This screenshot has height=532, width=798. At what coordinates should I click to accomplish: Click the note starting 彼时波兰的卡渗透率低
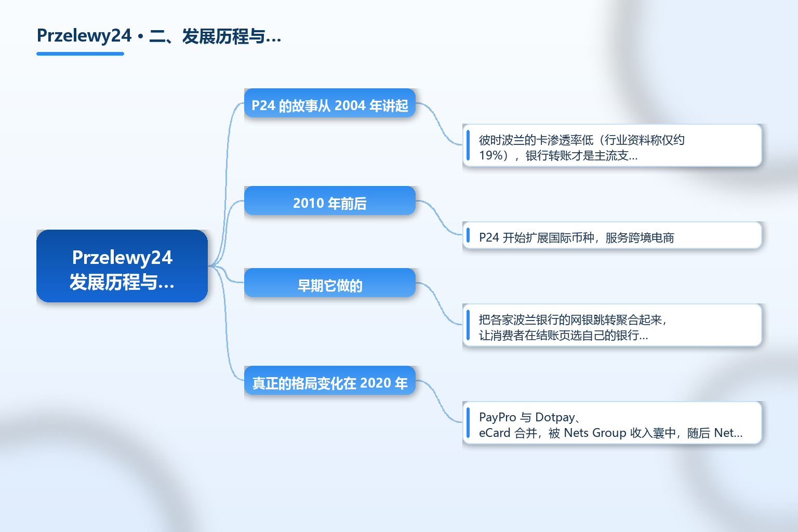pyautogui.click(x=612, y=145)
